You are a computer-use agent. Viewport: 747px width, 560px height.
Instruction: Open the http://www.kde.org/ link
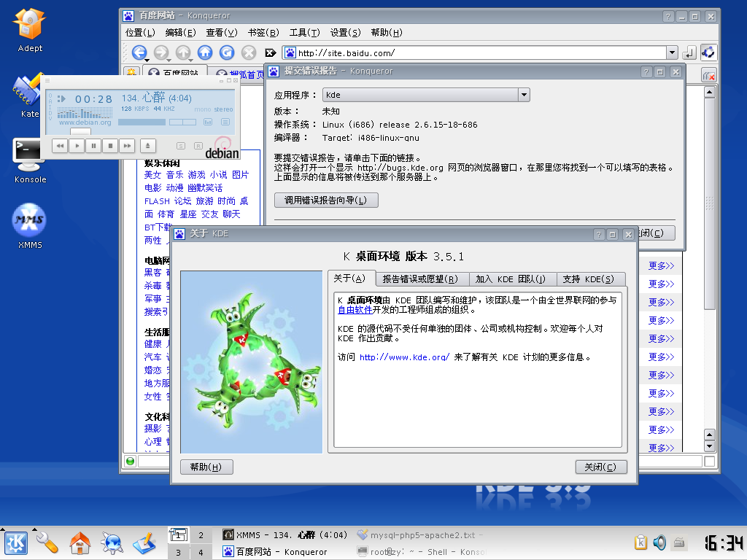(x=404, y=357)
